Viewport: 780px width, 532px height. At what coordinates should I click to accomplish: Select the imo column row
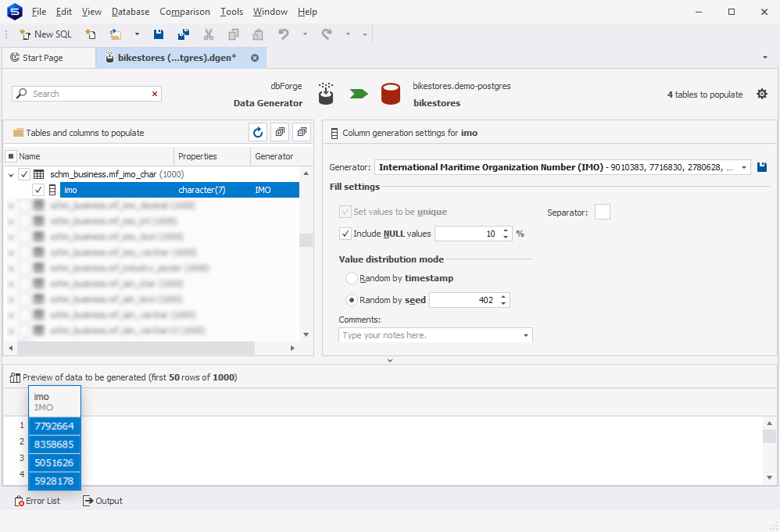pyautogui.click(x=180, y=190)
